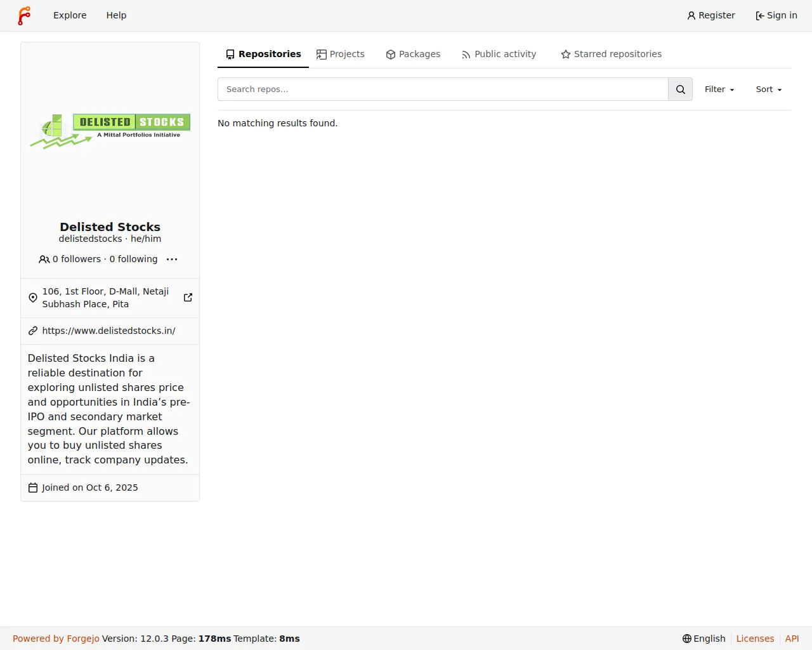Switch to the Repositories tab
Screen dimensions: 812x650
pos(263,54)
